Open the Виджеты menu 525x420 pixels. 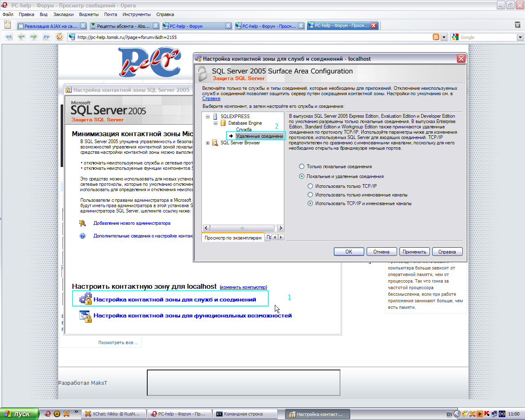tap(89, 14)
